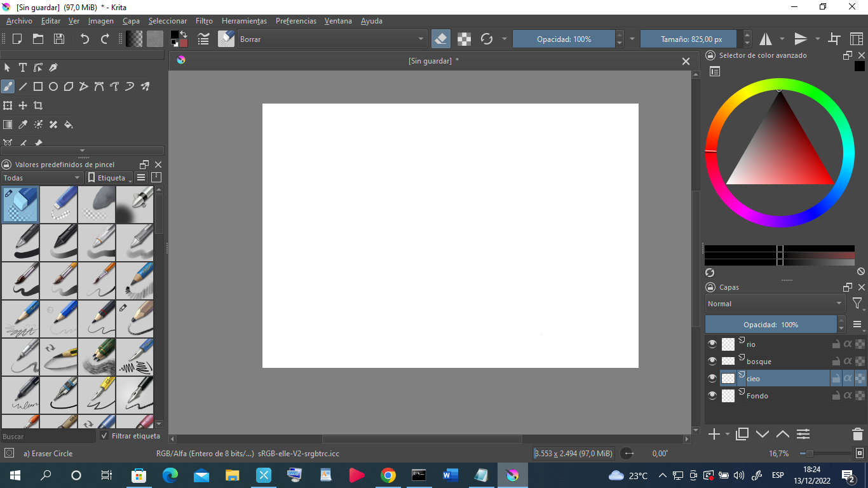This screenshot has width=868, height=488.
Task: Select the Bezier Curve tool
Action: 99,86
